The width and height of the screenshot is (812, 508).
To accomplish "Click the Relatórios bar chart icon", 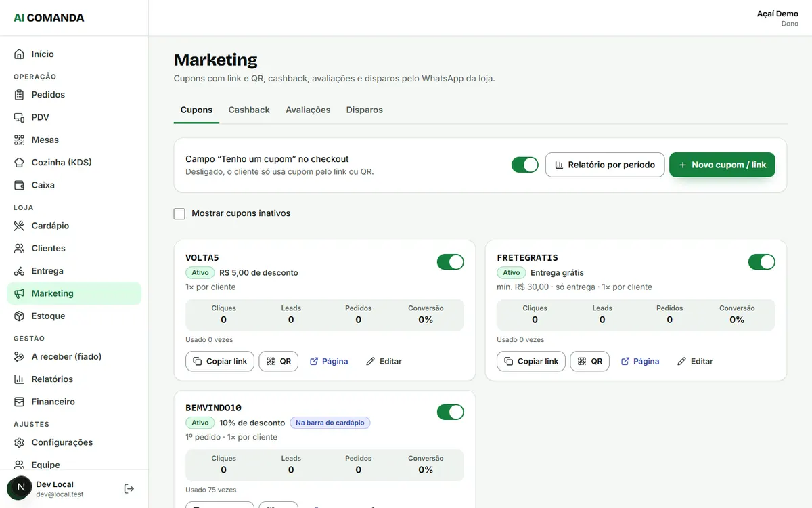I will tap(19, 379).
